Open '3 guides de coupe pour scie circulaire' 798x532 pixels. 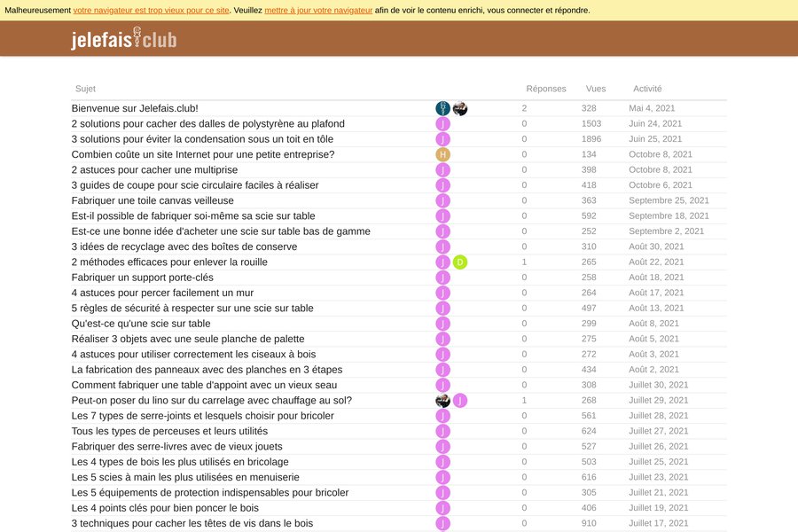tap(195, 185)
